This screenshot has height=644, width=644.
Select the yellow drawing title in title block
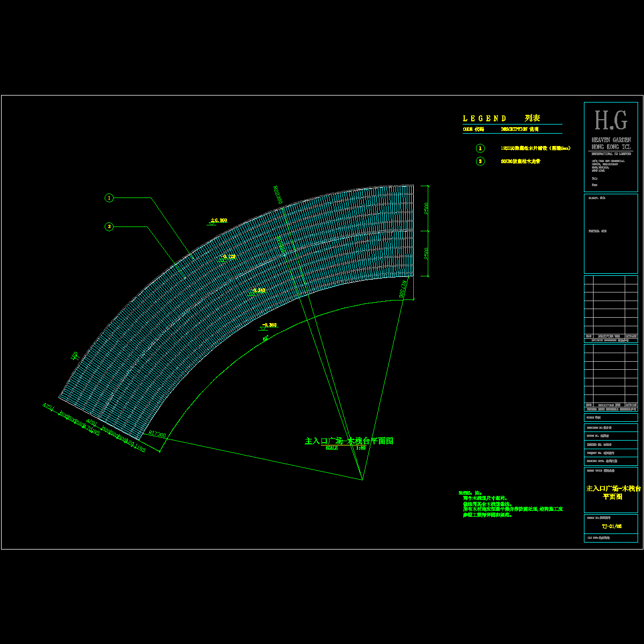tap(613, 492)
